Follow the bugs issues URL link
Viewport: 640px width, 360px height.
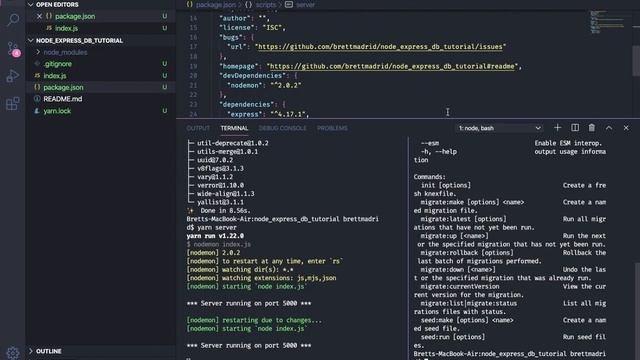click(380, 47)
